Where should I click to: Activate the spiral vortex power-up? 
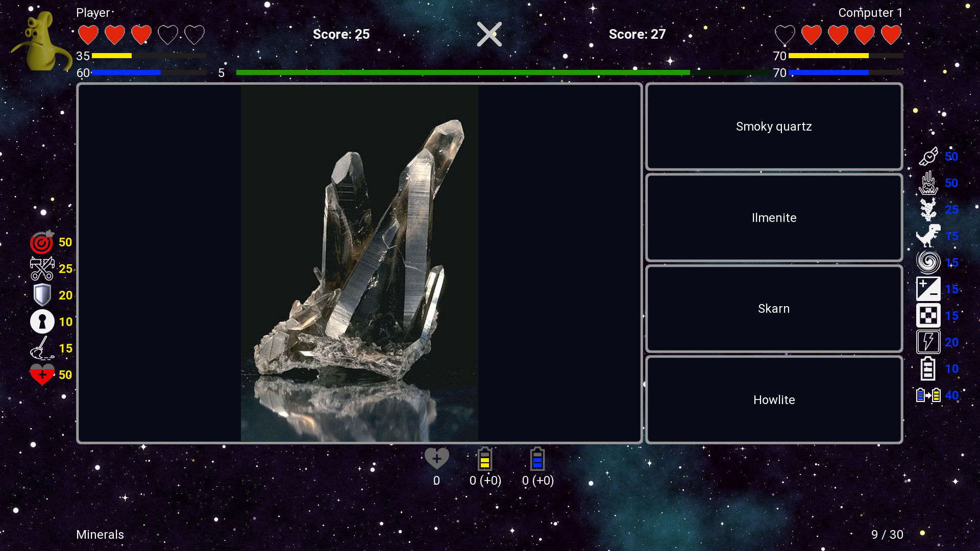[928, 262]
